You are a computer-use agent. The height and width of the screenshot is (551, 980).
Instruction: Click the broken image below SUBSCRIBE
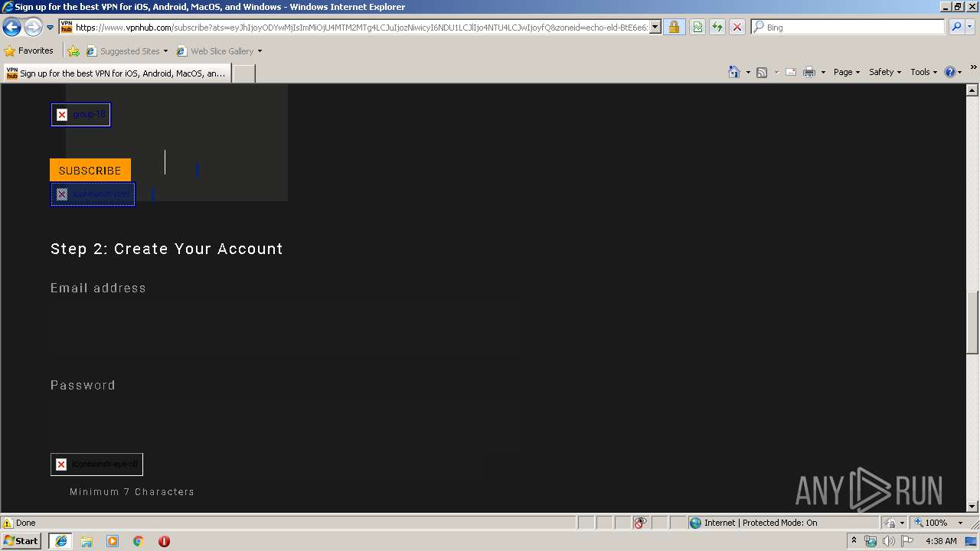pos(93,194)
